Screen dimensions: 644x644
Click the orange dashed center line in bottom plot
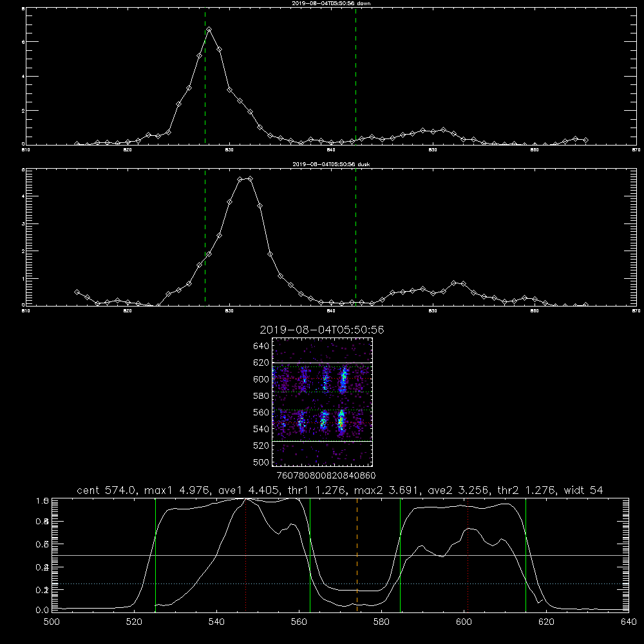(x=357, y=555)
